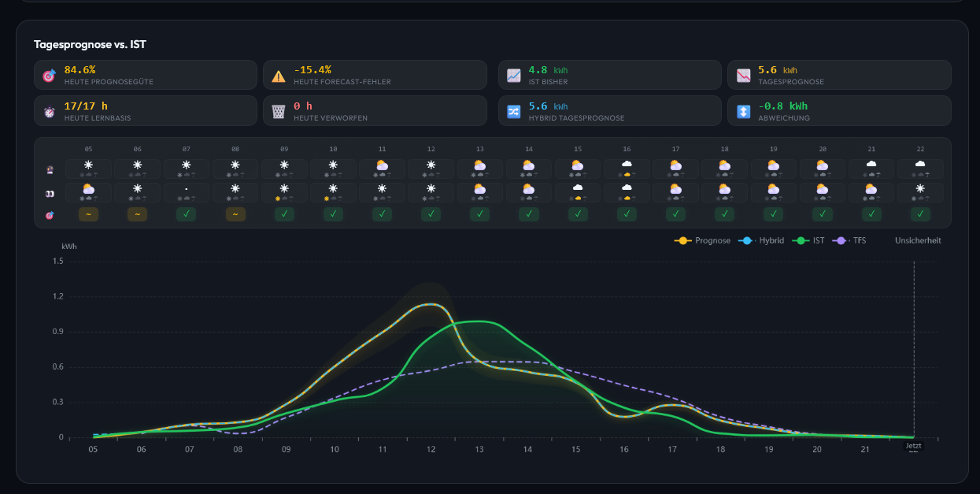The width and height of the screenshot is (980, 494).
Task: Click the 0 h Verworfen value
Action: 303,106
